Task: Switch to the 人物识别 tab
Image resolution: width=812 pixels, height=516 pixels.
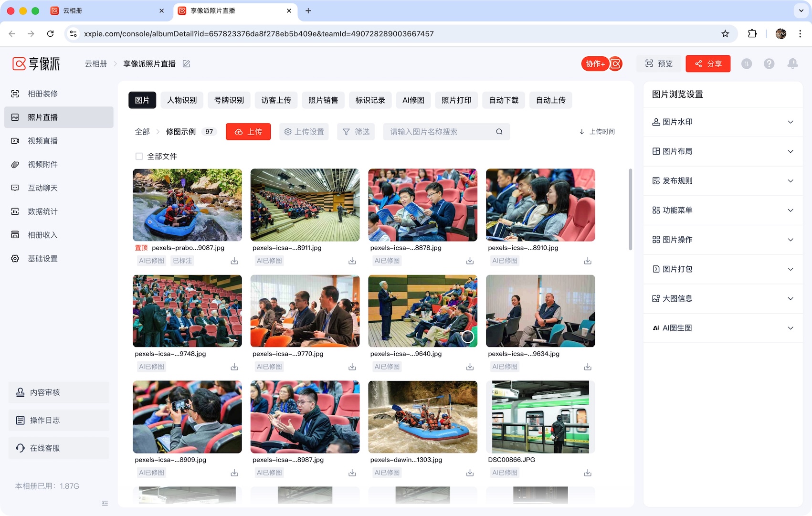Action: [x=182, y=100]
